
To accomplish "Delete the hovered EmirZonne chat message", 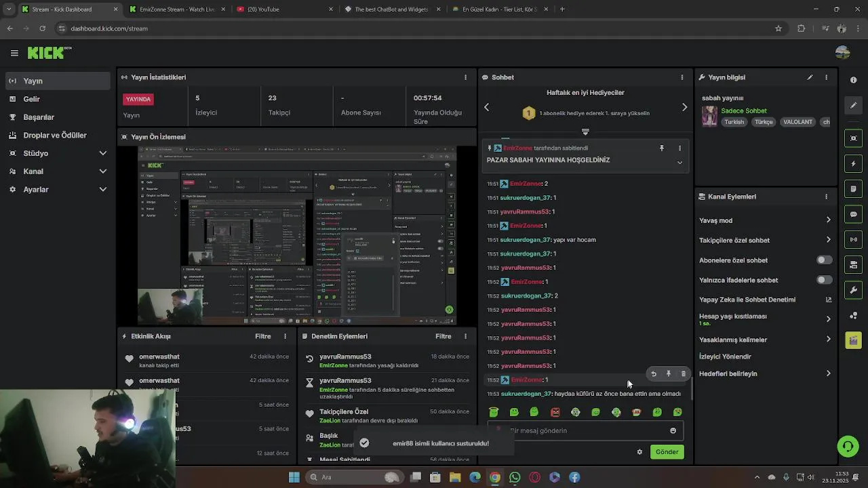I will (x=684, y=373).
